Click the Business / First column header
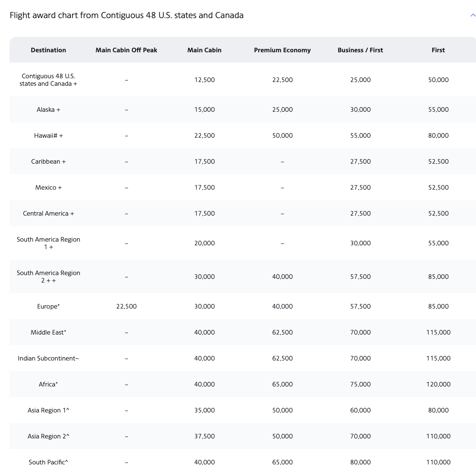476x475 pixels. (360, 50)
